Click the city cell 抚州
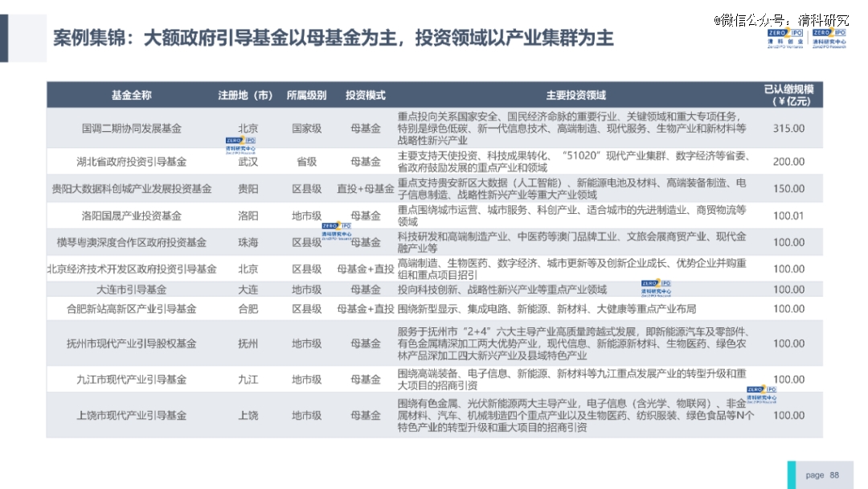The image size is (868, 489). pyautogui.click(x=248, y=344)
